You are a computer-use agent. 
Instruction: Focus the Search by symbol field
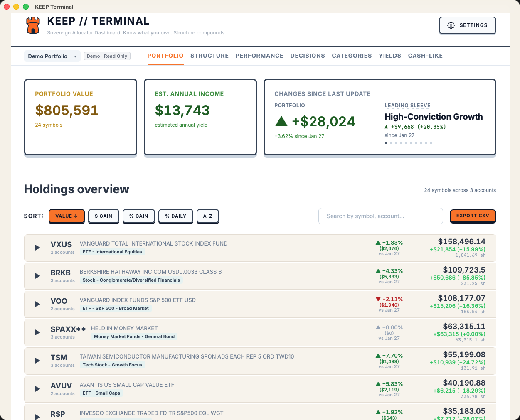click(381, 216)
